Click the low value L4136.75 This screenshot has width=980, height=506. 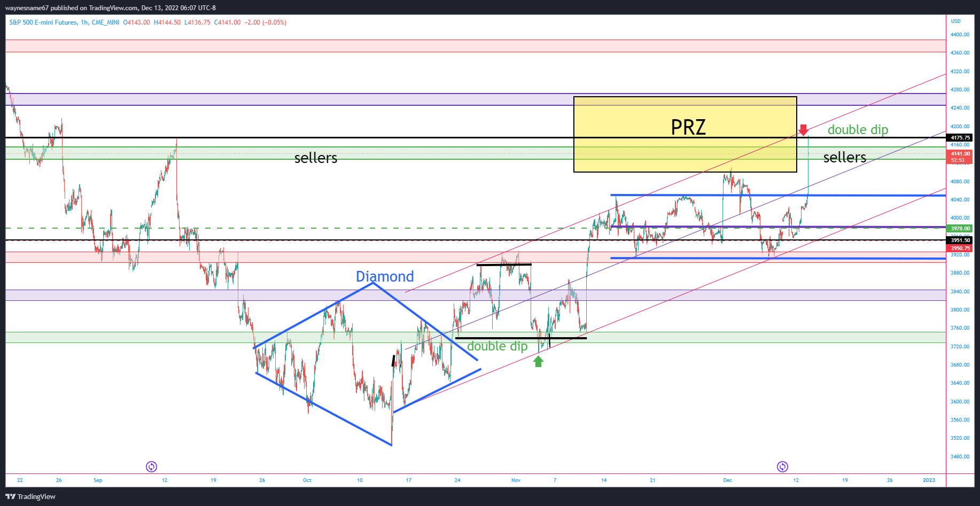coord(198,22)
